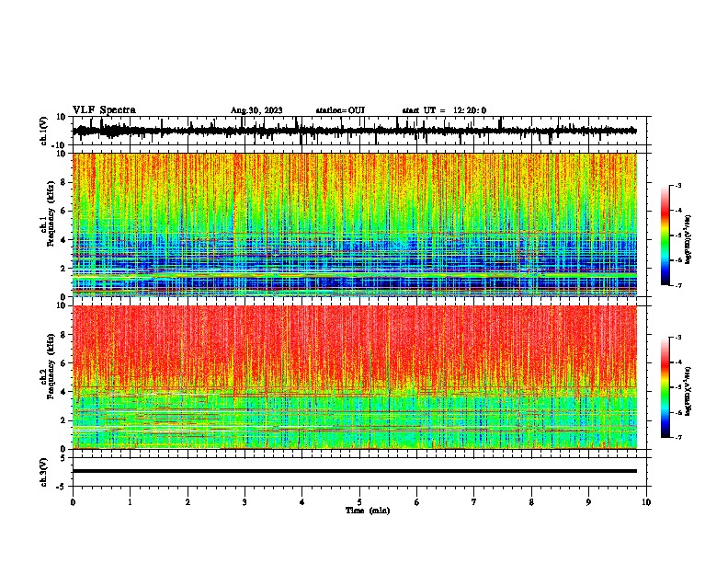The height and width of the screenshot is (563, 728).
Task: Click the "6" kHz tick of ch.2 spectrogram
Action: (64, 363)
